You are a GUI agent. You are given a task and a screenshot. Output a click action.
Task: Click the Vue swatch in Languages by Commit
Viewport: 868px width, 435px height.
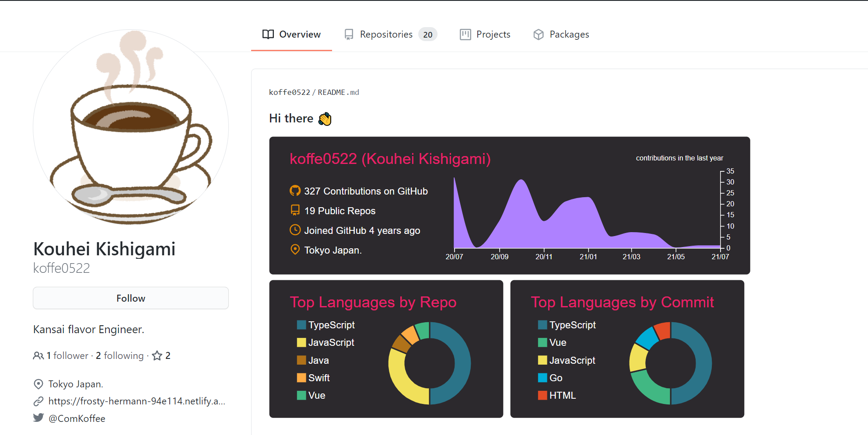[542, 342]
